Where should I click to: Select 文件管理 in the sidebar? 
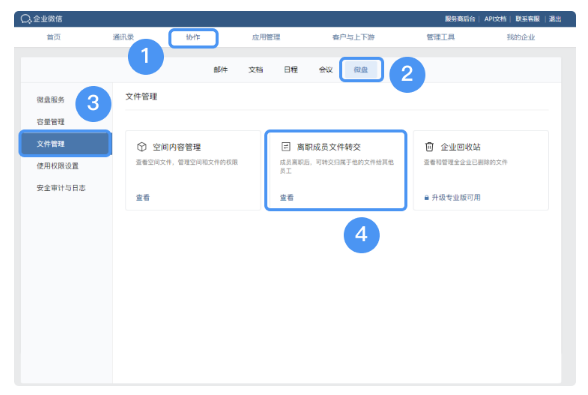click(66, 144)
